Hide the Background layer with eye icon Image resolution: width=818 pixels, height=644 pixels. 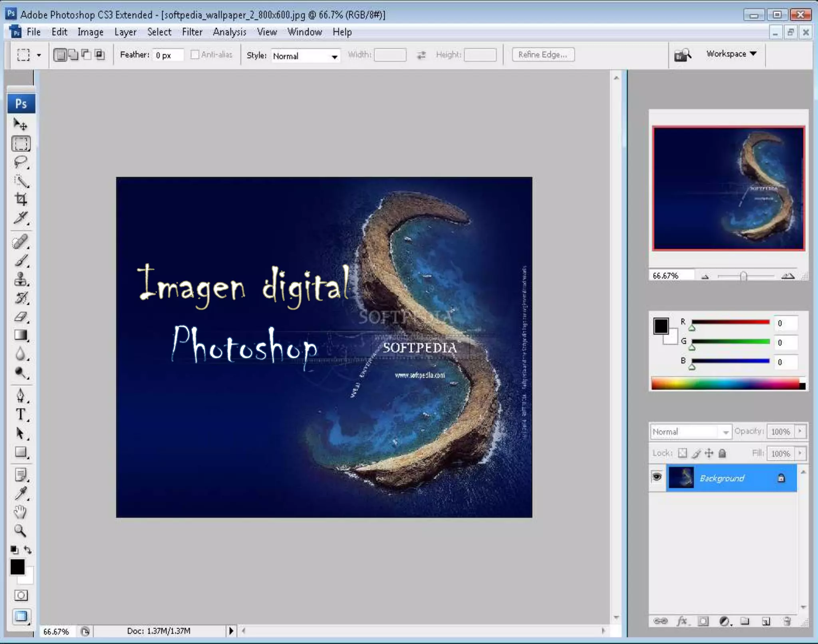click(x=657, y=477)
